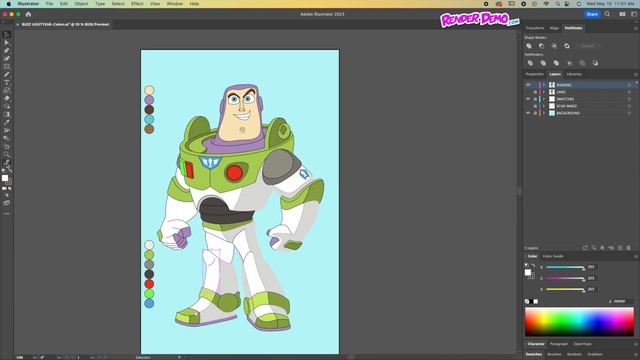Click the Expand button in Pathfinder panel
The width and height of the screenshot is (640, 360).
pyautogui.click(x=589, y=46)
